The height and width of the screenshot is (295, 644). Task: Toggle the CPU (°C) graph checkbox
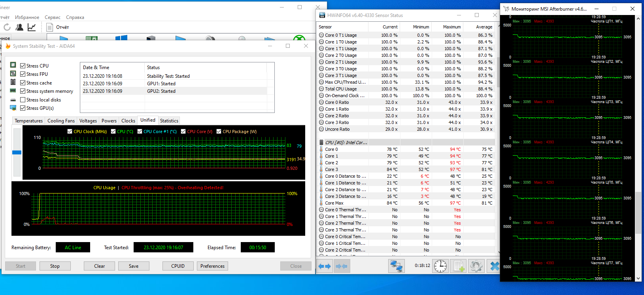(113, 132)
